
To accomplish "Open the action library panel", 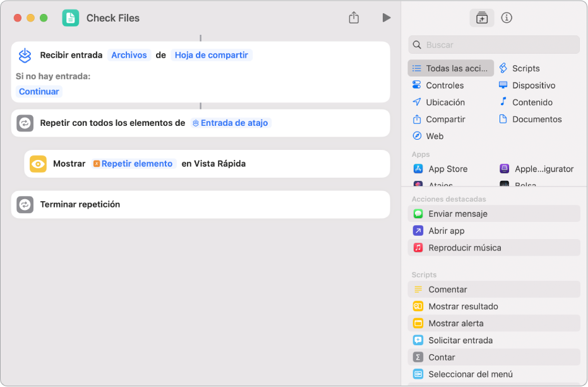I will (482, 18).
